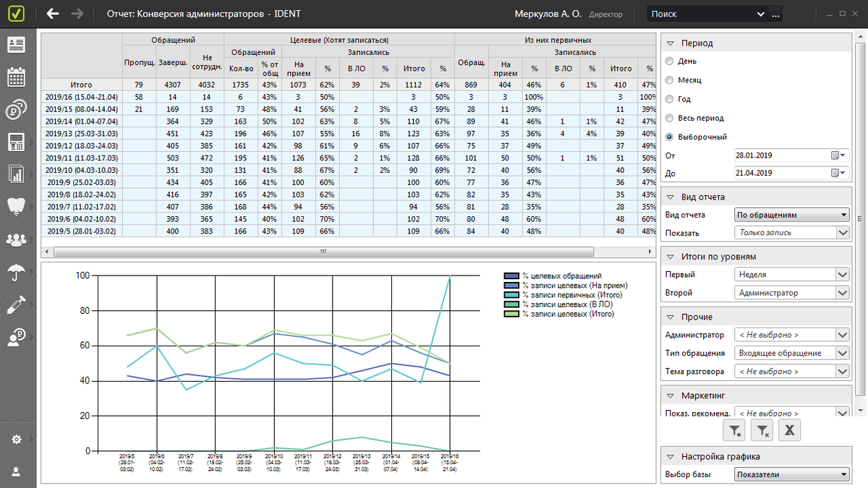Select the Итого totals row label
868x488 pixels.
pyautogui.click(x=81, y=85)
